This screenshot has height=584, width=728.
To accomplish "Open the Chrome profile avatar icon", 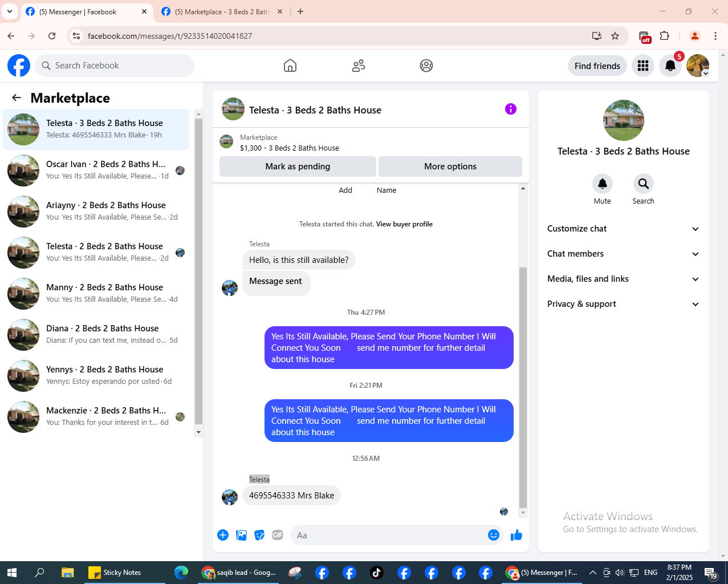I will (694, 36).
